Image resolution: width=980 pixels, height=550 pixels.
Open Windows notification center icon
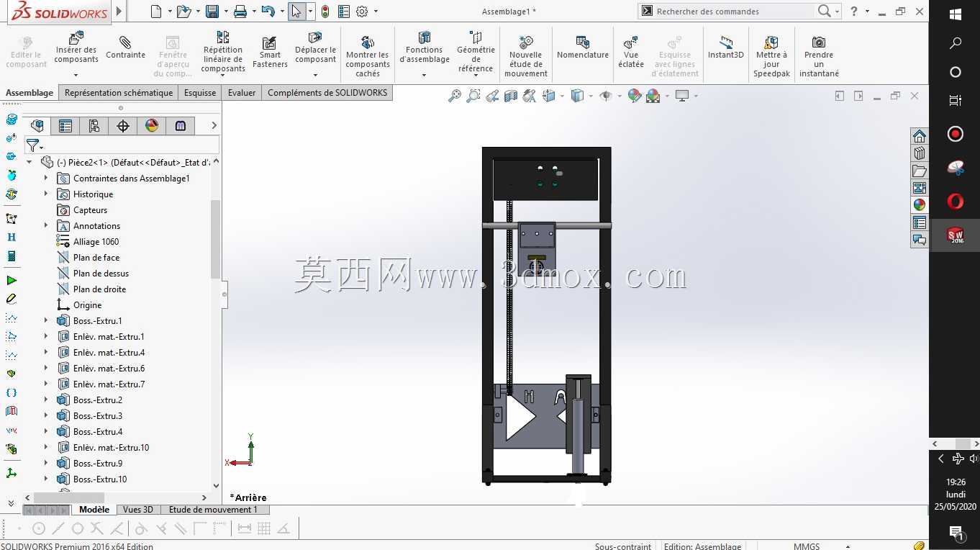955,533
